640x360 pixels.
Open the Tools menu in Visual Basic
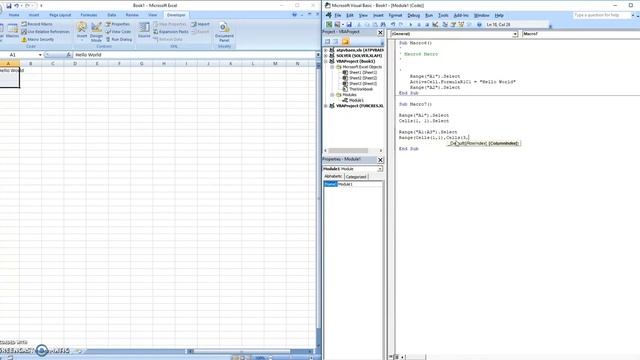tap(443, 15)
